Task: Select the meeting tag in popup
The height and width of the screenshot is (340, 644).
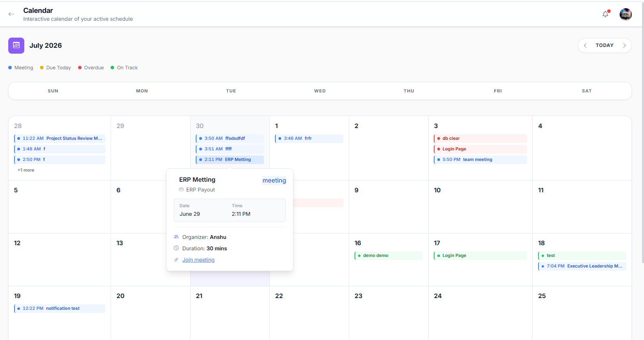Action: (274, 180)
